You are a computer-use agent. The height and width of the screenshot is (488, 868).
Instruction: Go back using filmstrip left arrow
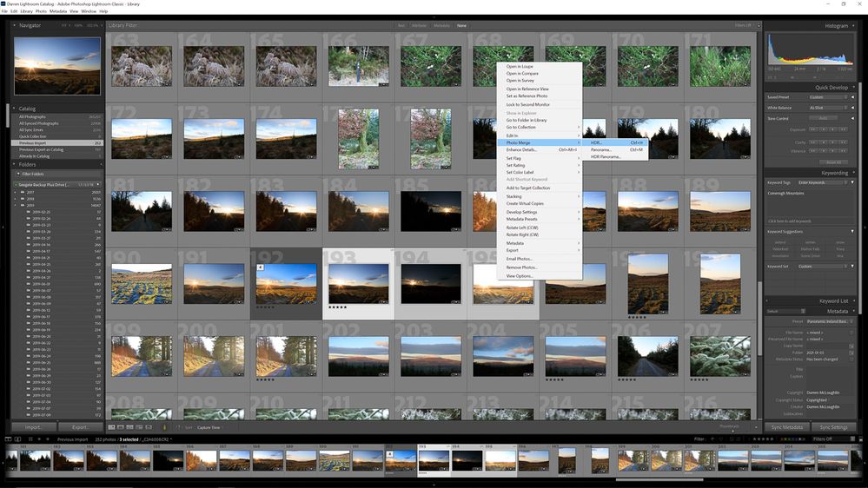[39, 439]
